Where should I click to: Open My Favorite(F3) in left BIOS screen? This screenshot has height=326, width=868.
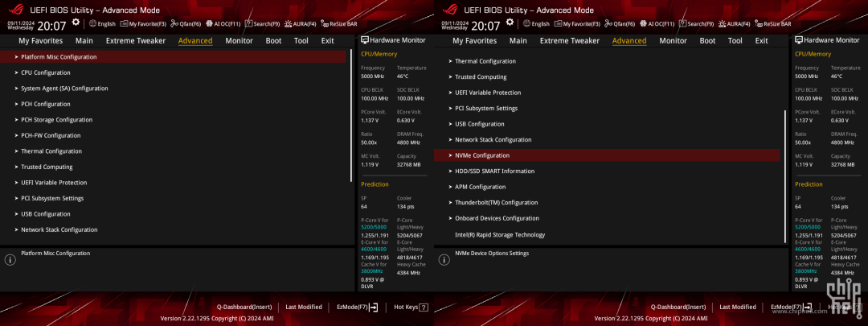(x=143, y=24)
